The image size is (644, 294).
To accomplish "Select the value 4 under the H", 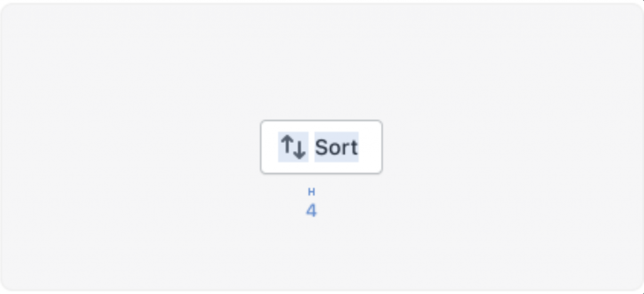I will (311, 210).
